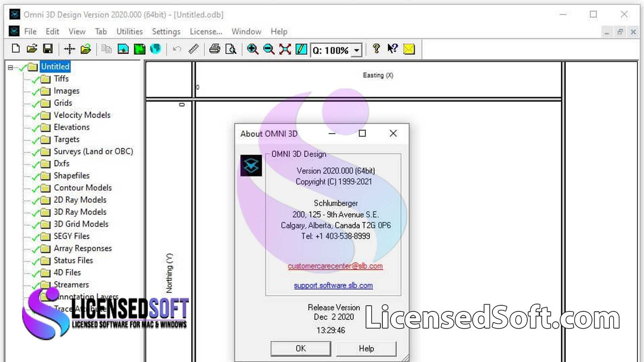Open the Help menu

tap(279, 31)
